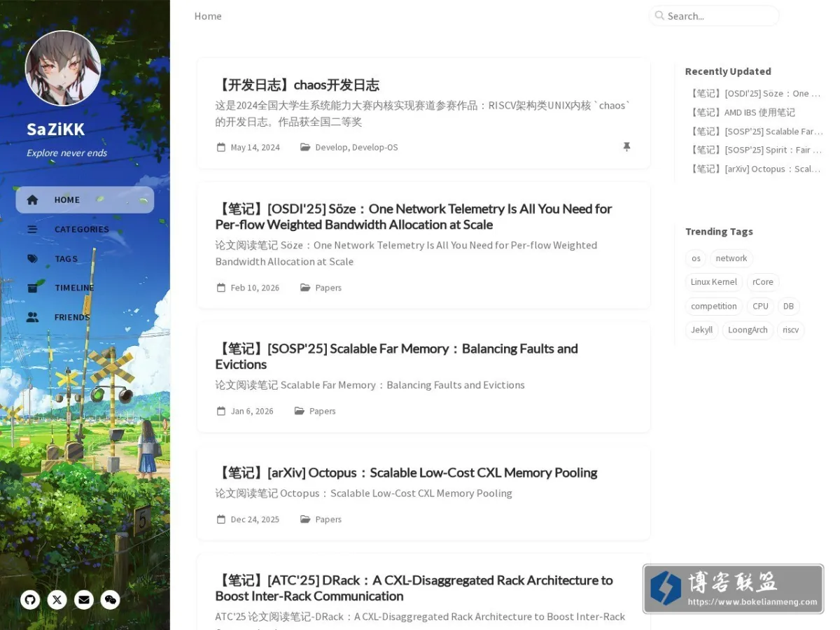Select the 'os' trending tag
The width and height of the screenshot is (840, 630).
point(696,258)
